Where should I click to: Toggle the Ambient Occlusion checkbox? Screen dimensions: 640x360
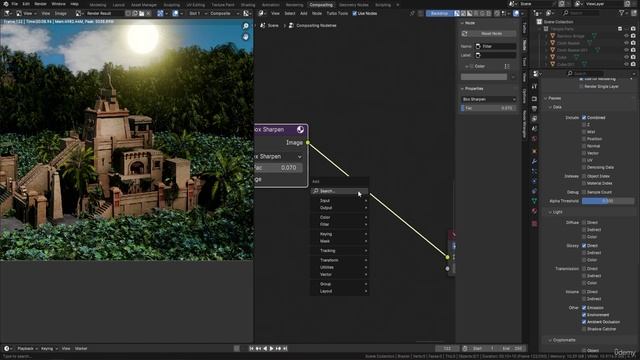pyautogui.click(x=584, y=322)
